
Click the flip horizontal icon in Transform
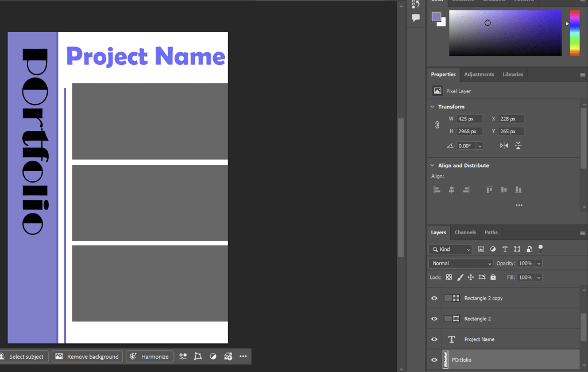pos(504,146)
